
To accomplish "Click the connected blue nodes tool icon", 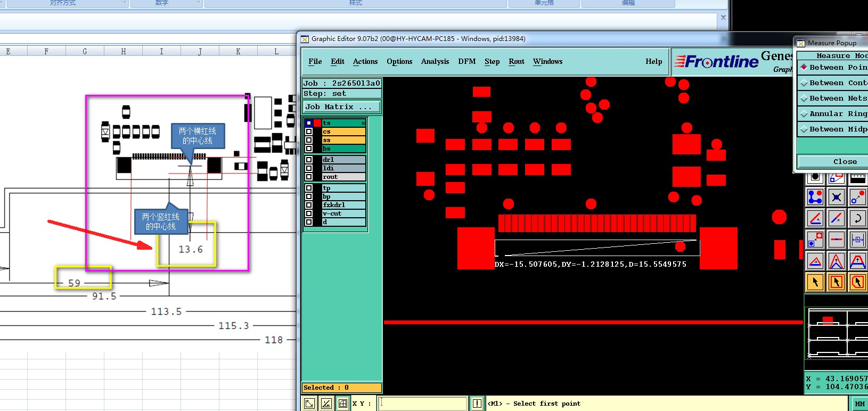I will tap(815, 197).
